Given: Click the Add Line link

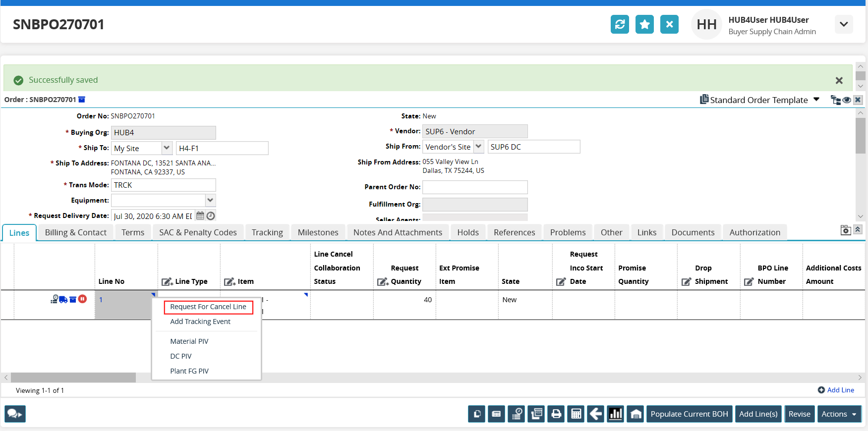Looking at the screenshot, I should 840,390.
